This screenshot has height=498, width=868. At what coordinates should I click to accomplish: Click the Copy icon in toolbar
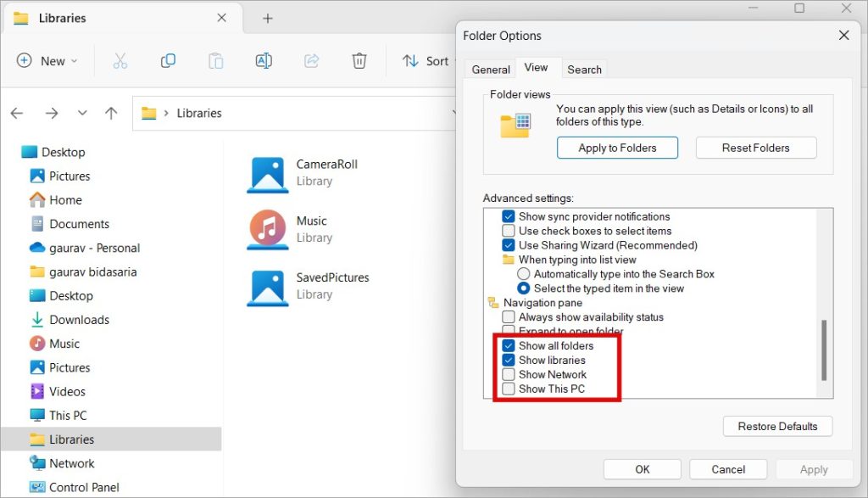pyautogui.click(x=168, y=61)
